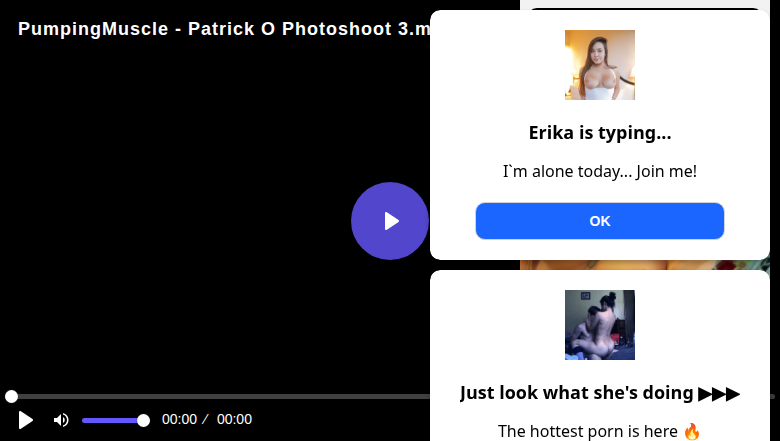Click the second notification's thumbnail image
Screen dimensions: 780x441
coord(599,325)
